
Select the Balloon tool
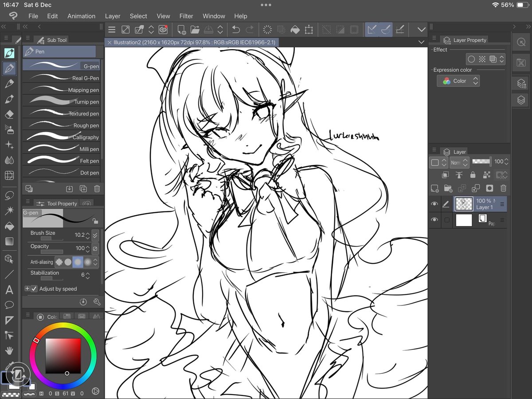9,305
